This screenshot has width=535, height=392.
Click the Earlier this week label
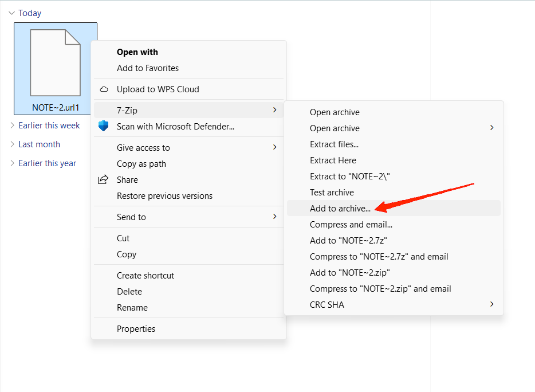(x=49, y=126)
